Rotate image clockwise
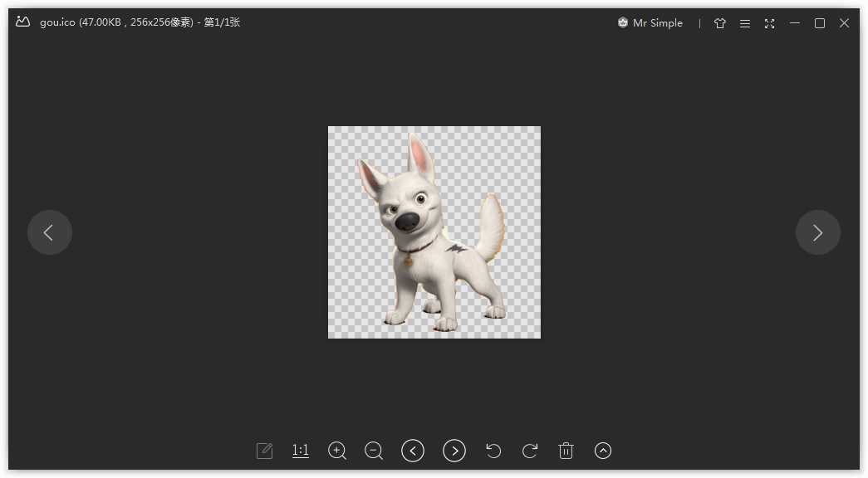The height and width of the screenshot is (478, 868). [x=530, y=451]
